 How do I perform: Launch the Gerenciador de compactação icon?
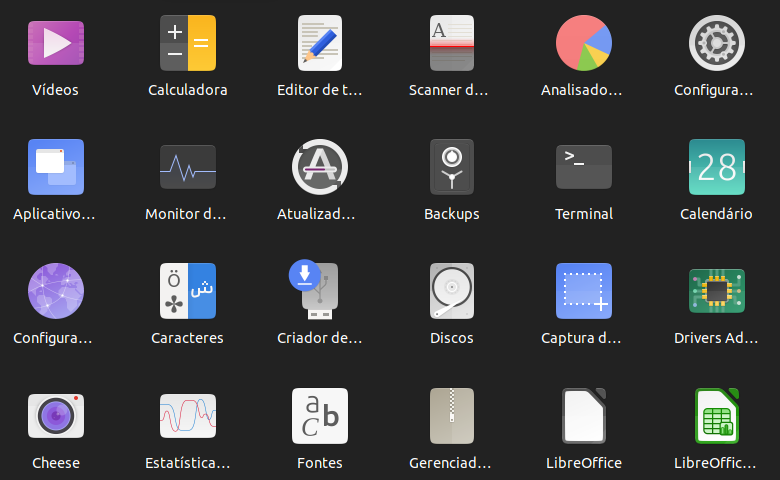(x=452, y=416)
